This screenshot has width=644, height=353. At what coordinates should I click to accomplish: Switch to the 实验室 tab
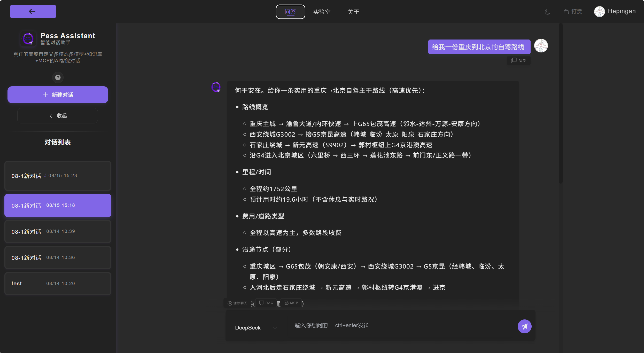(x=322, y=12)
